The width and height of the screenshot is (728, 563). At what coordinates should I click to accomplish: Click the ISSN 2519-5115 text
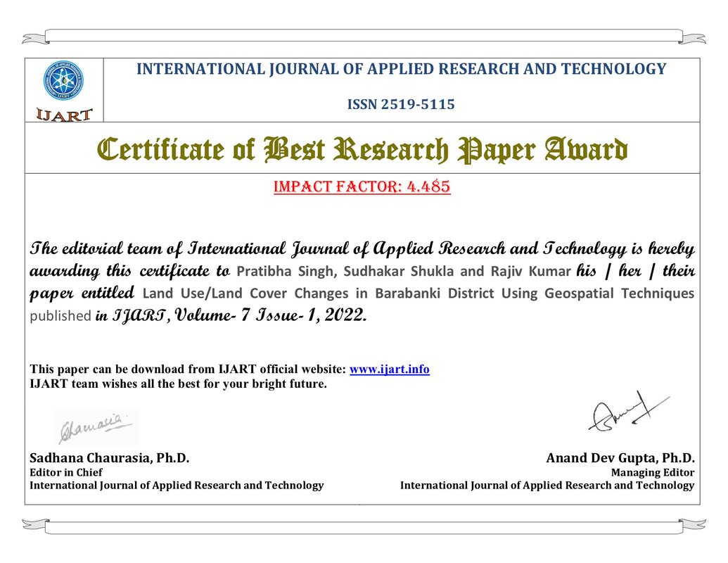[401, 104]
